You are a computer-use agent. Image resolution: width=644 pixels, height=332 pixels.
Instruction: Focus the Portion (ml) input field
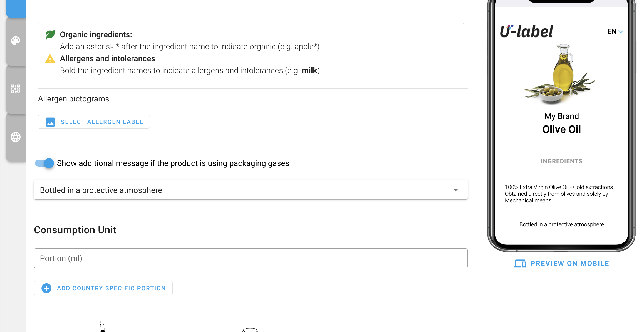tap(251, 258)
